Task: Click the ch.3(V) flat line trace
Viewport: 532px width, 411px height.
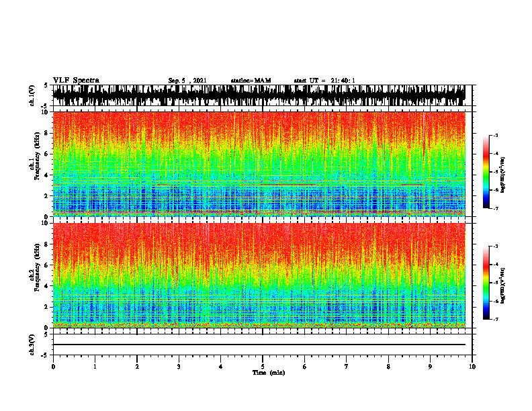Action: 259,345
